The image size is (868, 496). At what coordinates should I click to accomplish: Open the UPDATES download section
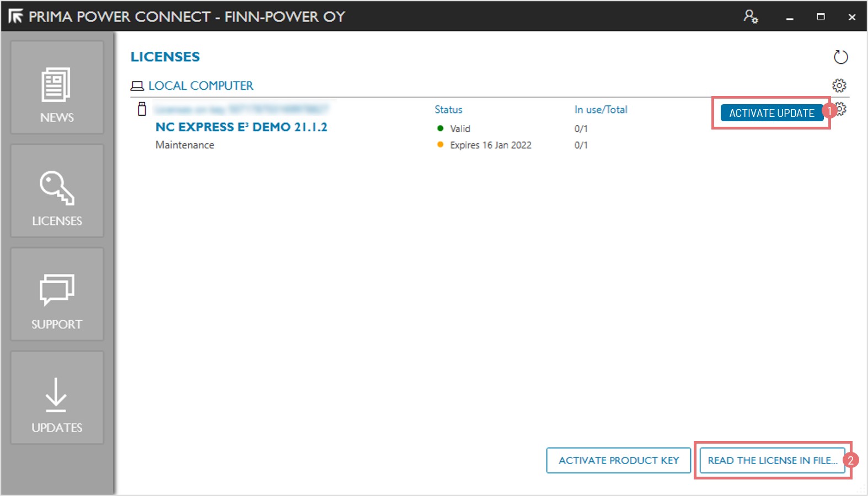(x=57, y=398)
